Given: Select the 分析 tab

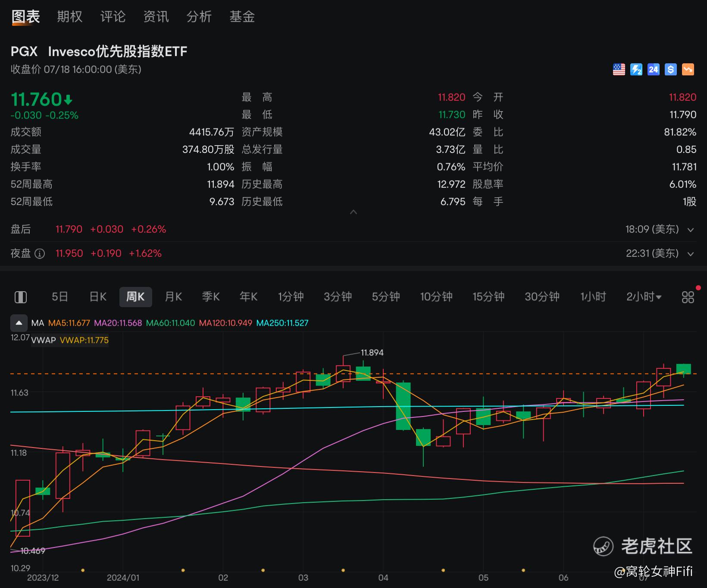Looking at the screenshot, I should pyautogui.click(x=199, y=17).
